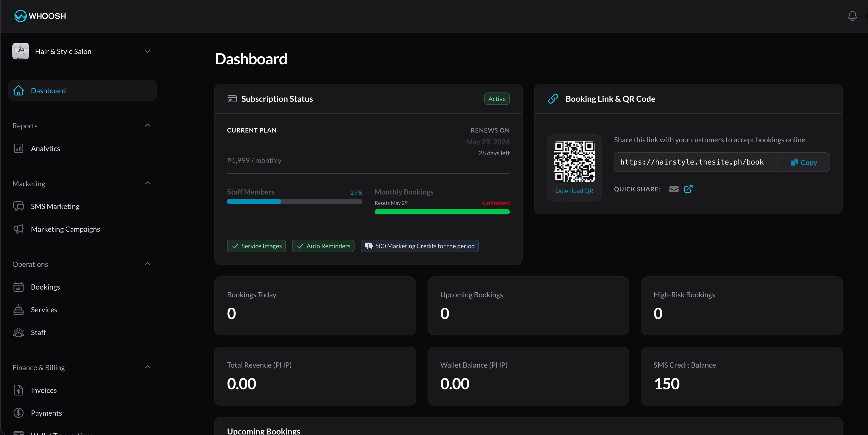Collapse the Operations section
The width and height of the screenshot is (868, 435).
pos(147,264)
